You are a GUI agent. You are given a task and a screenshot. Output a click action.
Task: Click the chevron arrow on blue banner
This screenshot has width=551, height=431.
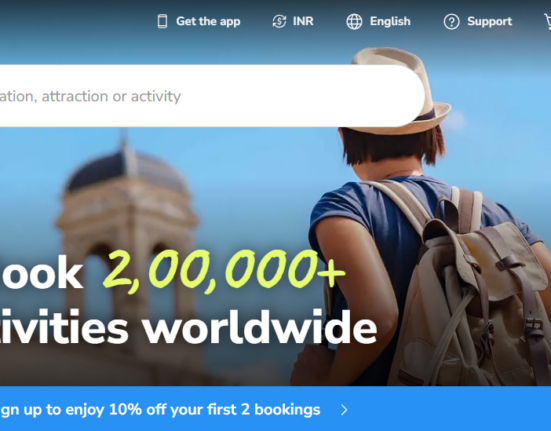tap(344, 410)
